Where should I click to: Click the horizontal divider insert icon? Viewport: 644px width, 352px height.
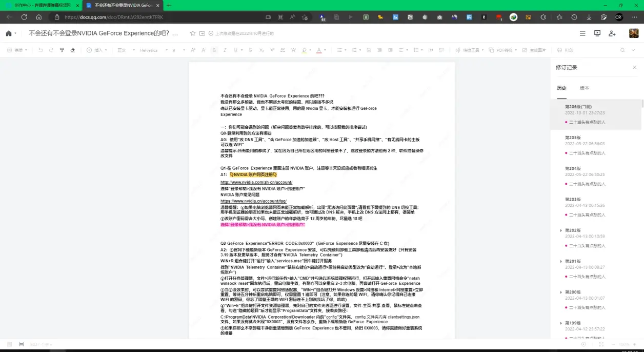441,50
